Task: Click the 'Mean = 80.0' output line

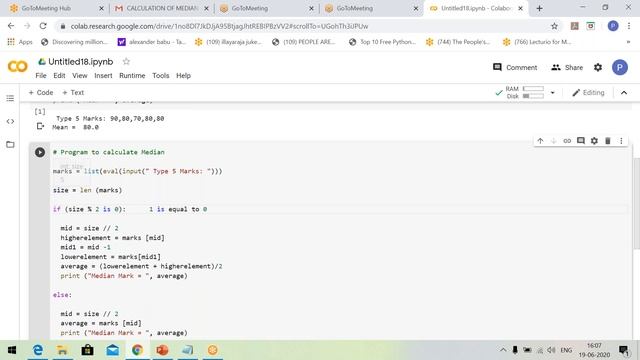Action: [76, 127]
